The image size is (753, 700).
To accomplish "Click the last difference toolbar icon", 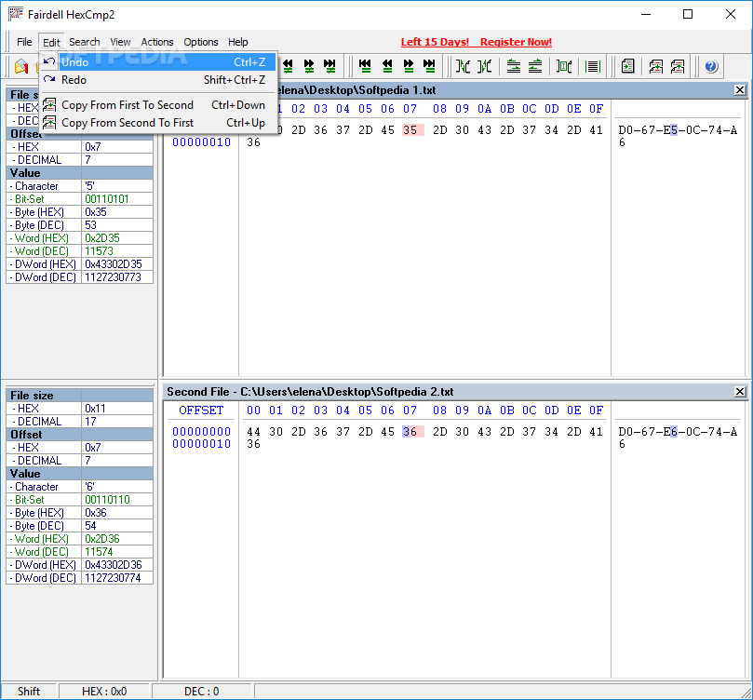I will click(x=329, y=66).
